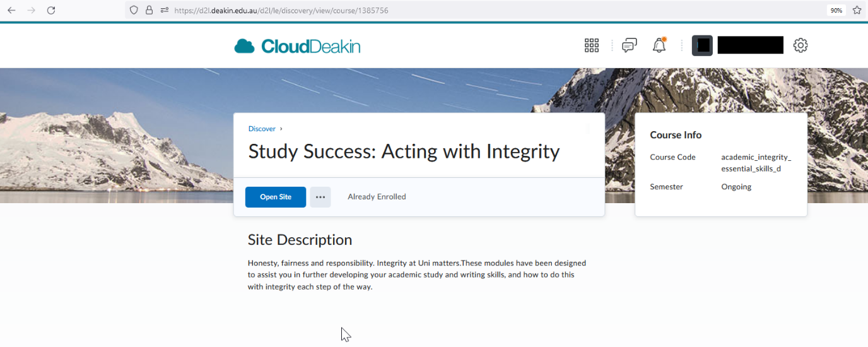Screen dimensions: 868x347
Task: Click the blacked-out username label
Action: coord(751,45)
